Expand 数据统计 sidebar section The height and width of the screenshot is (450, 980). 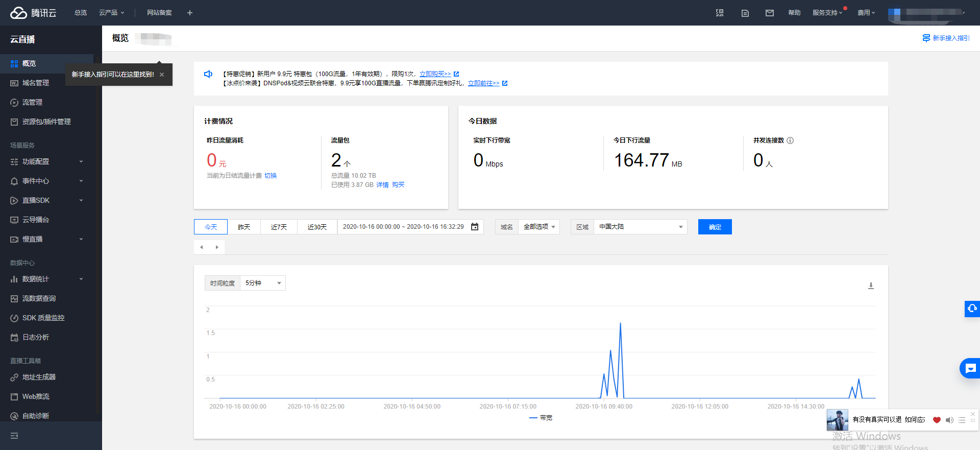point(47,279)
